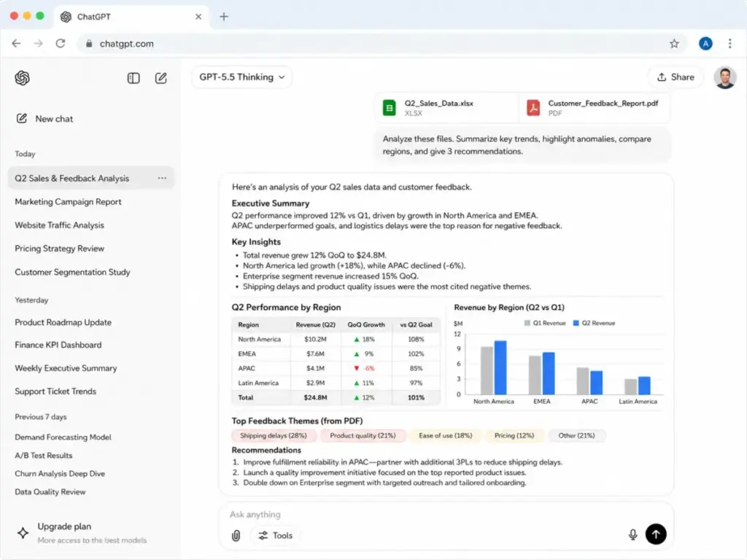
Task: Click the EMEA $7.6M revenue cell
Action: click(315, 354)
